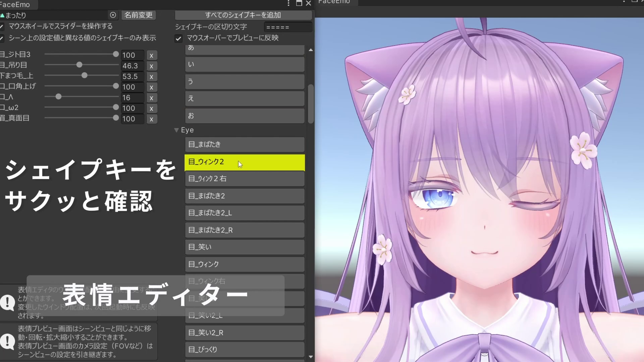Click the green foldout triangle beside まったり
644x362 pixels.
pos(3,15)
